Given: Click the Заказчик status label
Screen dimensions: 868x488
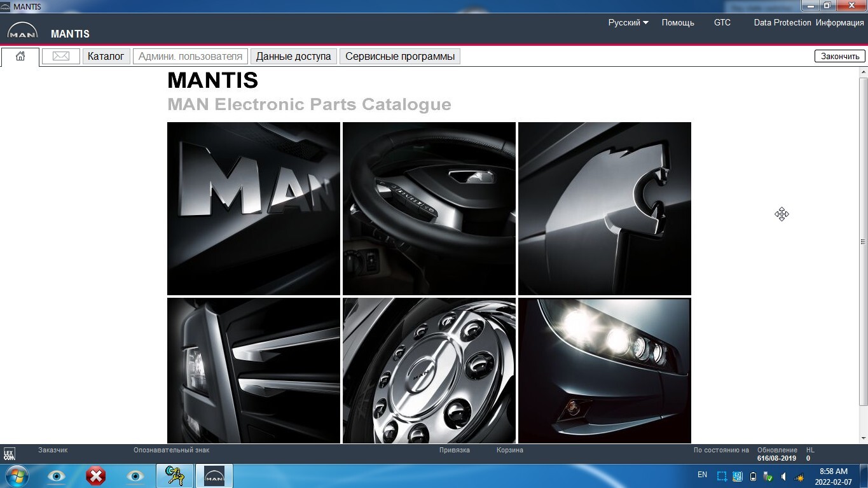Looking at the screenshot, I should point(53,450).
